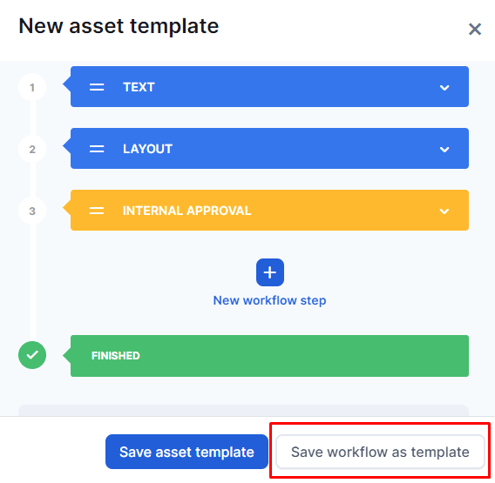Click the New workflow step link
Viewport: 495px width, 483px height.
[270, 300]
